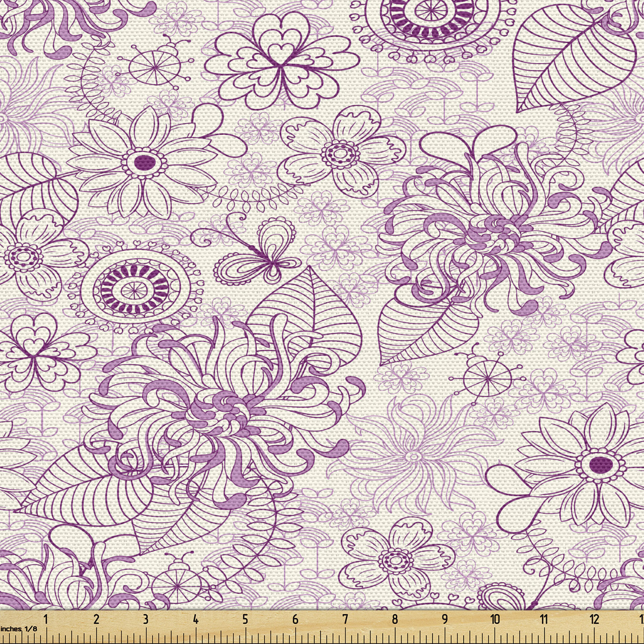
Task: Click the number 8 on the ruler
Action: pos(395,619)
